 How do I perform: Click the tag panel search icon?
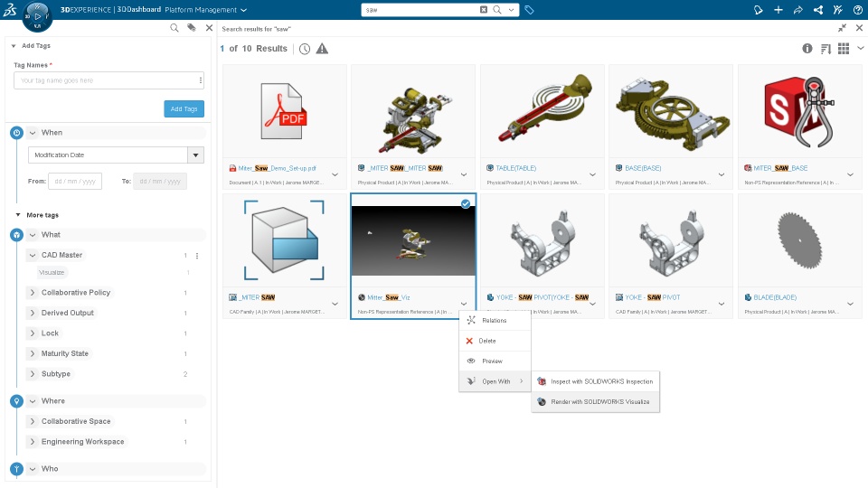point(175,28)
